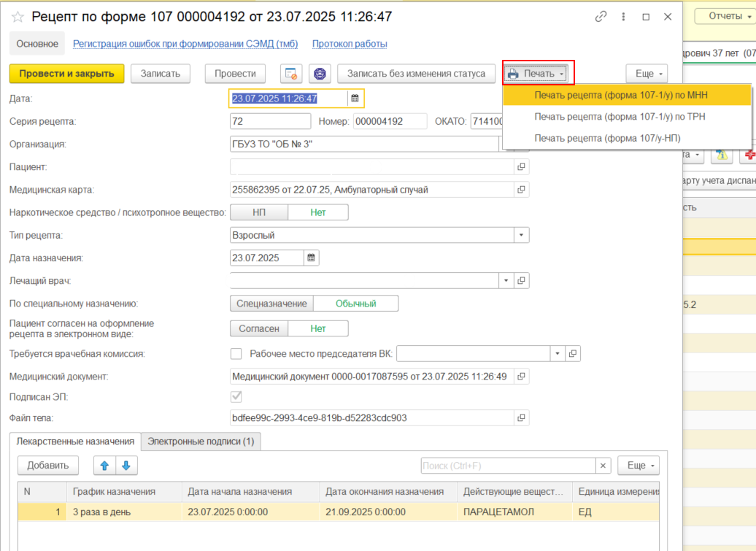Set patient consent toggle to Согласен
This screenshot has width=756, height=551.
259,328
